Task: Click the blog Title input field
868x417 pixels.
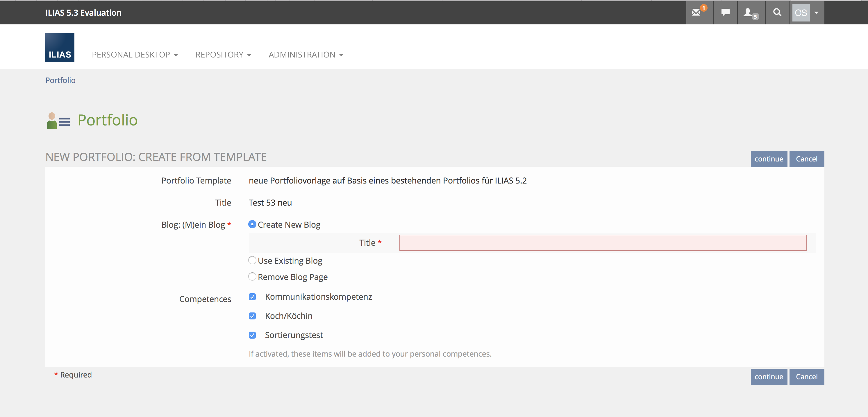Action: click(603, 243)
